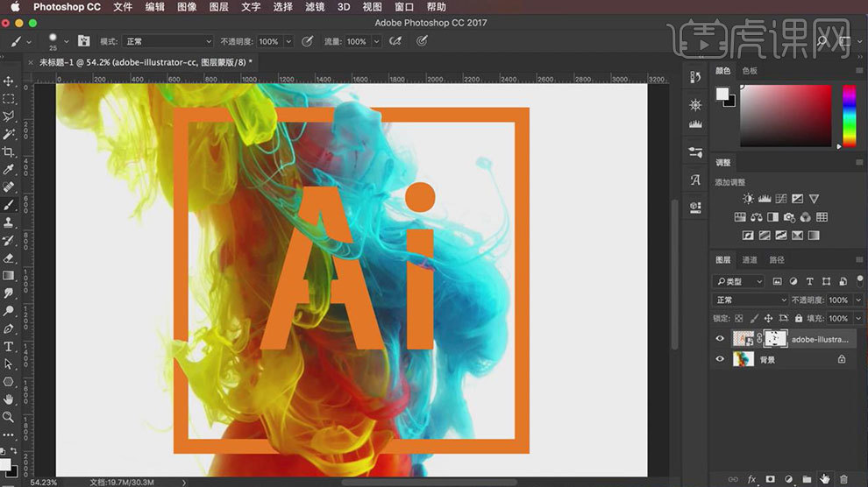Image resolution: width=868 pixels, height=487 pixels.
Task: Open the brush 模式 blending mode dropdown
Action: point(168,41)
